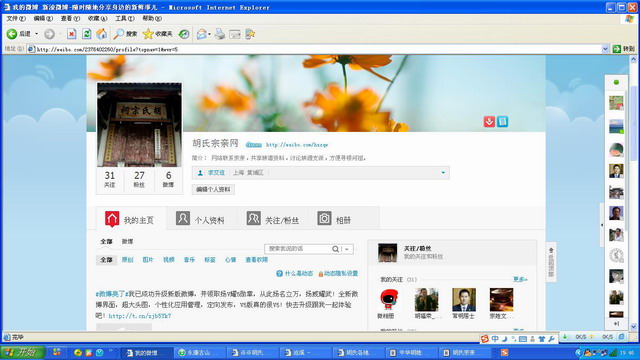The image size is (640, 360).
Task: Open the History icon in IE toolbar
Action: coord(184,34)
